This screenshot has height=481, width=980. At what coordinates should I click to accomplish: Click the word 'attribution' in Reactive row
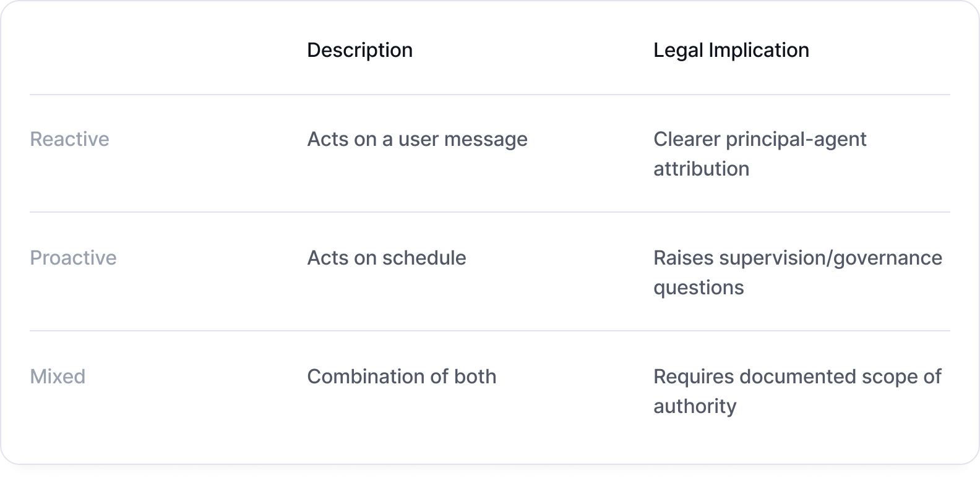tap(702, 169)
